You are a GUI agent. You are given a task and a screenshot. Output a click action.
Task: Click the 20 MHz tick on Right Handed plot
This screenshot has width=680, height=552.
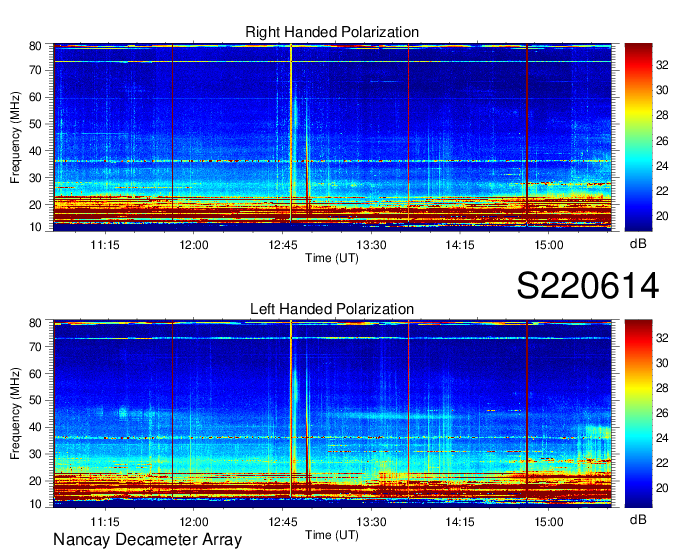coord(36,205)
